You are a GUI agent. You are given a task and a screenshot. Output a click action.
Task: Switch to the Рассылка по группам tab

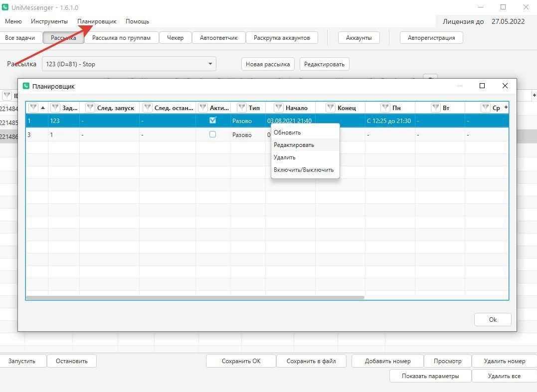tap(121, 38)
